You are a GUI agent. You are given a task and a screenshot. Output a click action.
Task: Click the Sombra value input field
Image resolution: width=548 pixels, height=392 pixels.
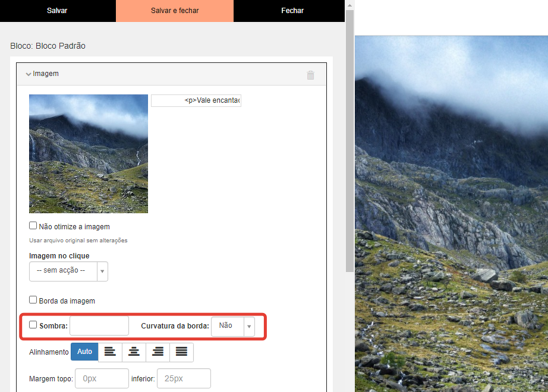point(99,326)
